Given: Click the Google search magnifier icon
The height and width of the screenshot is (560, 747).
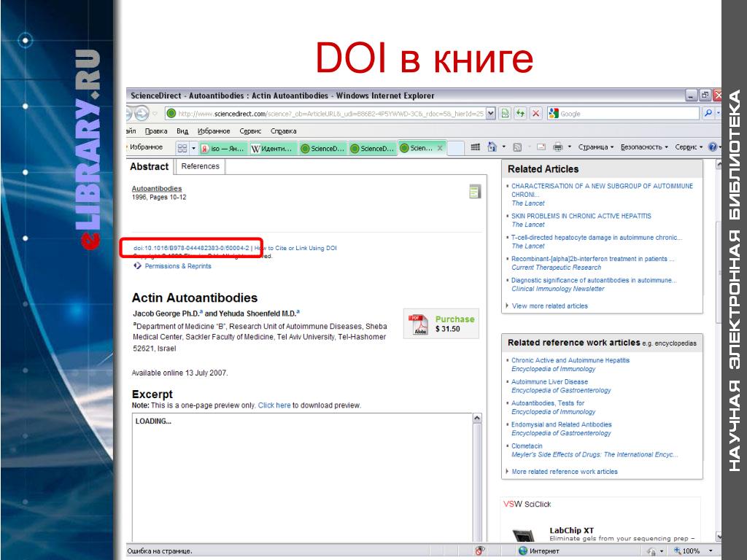Looking at the screenshot, I should pyautogui.click(x=708, y=113).
